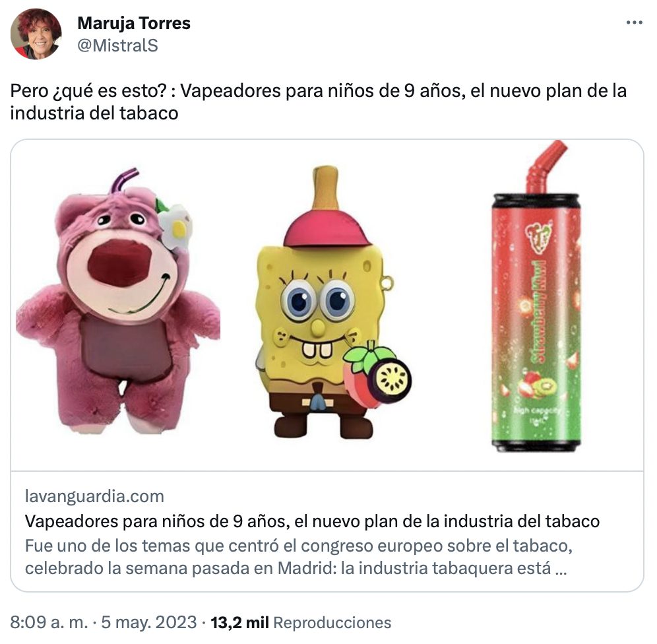Open the Strawberry Kiwi can vape image
657x644 pixels.
pos(537,297)
